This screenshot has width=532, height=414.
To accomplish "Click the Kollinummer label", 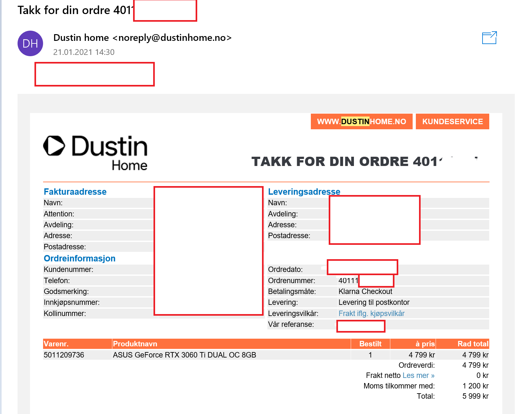I will tap(65, 313).
